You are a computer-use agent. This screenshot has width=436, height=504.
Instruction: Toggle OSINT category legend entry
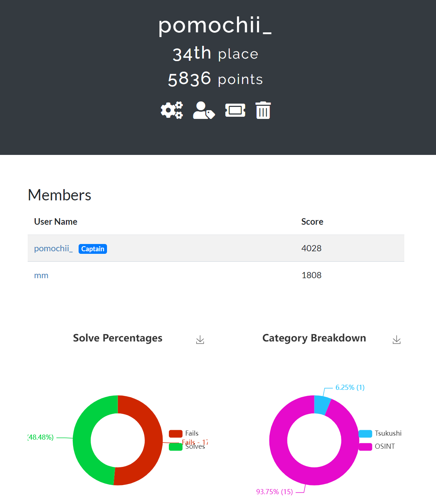point(377,447)
